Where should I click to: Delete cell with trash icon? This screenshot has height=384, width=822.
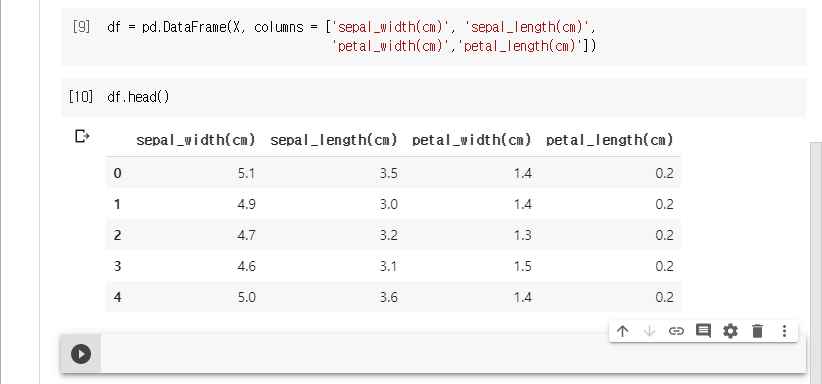pos(757,331)
